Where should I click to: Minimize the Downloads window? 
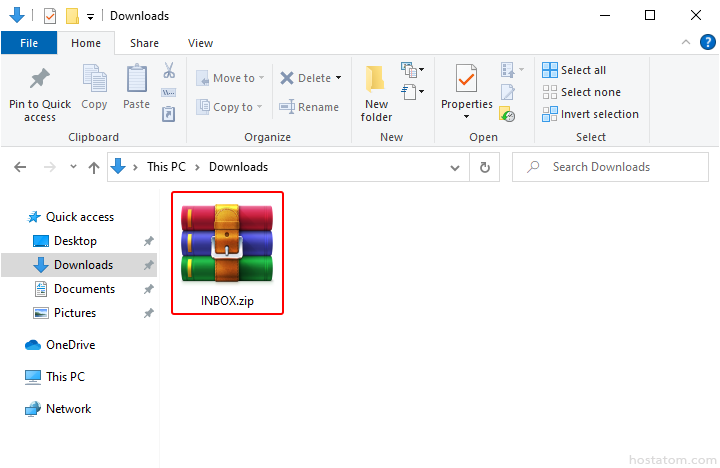click(x=605, y=16)
